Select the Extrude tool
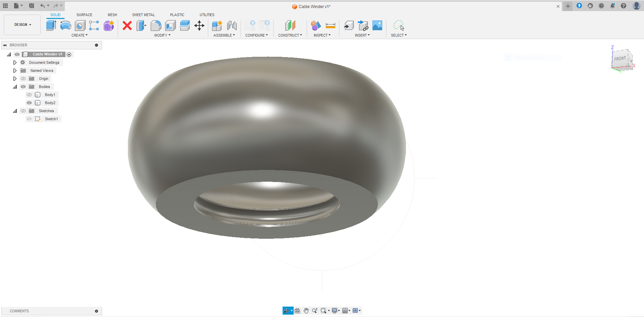 pyautogui.click(x=51, y=26)
